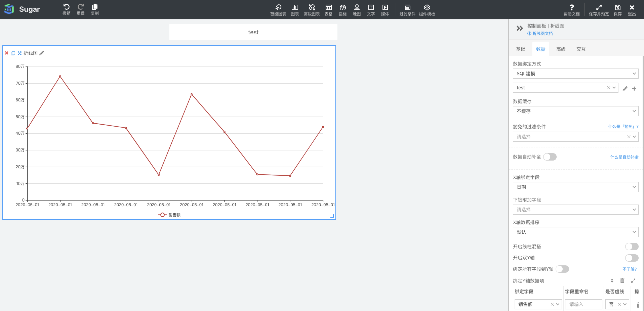Click the 字段重命名 input field
This screenshot has height=311, width=644.
[x=583, y=304]
